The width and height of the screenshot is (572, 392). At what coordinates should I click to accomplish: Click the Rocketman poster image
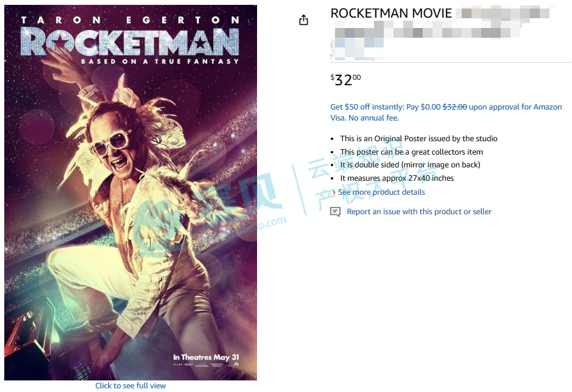[130, 192]
